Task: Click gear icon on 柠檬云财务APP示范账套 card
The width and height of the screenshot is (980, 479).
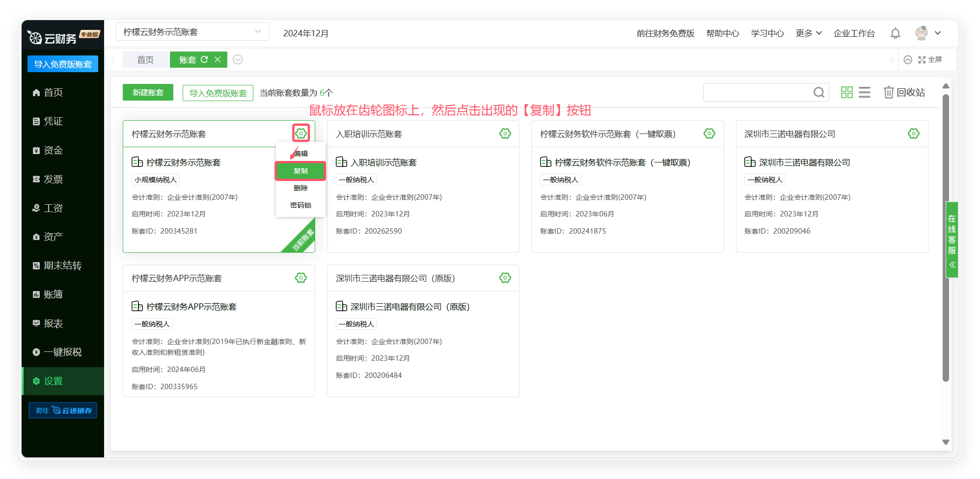Action: (x=300, y=278)
